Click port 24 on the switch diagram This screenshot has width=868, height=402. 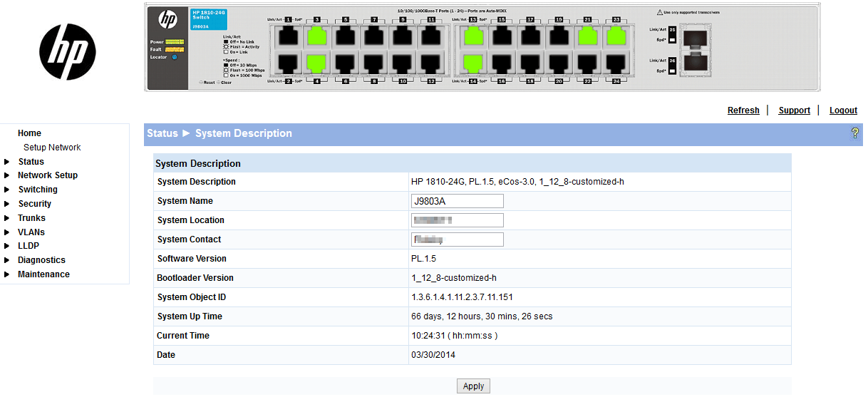(x=616, y=64)
